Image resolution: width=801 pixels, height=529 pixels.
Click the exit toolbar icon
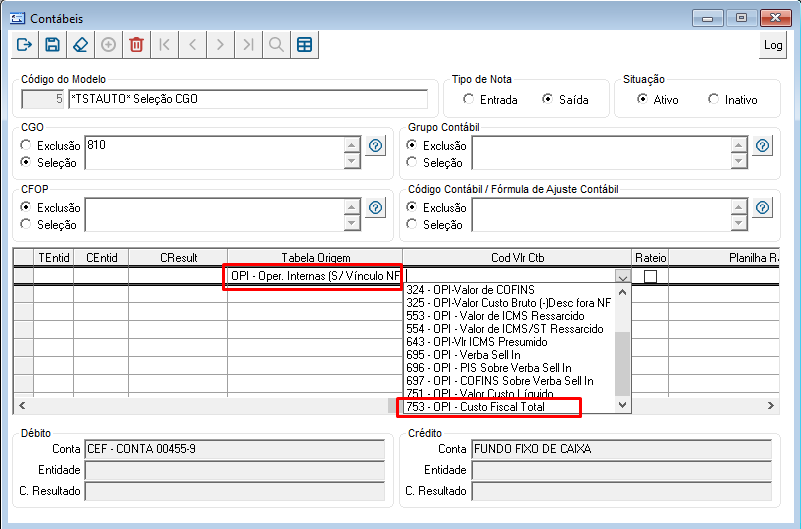coord(24,45)
